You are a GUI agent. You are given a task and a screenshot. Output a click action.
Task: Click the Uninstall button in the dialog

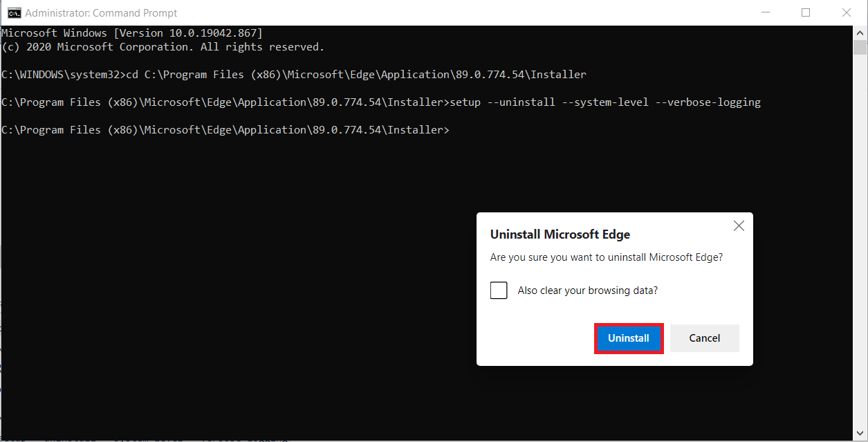point(629,338)
